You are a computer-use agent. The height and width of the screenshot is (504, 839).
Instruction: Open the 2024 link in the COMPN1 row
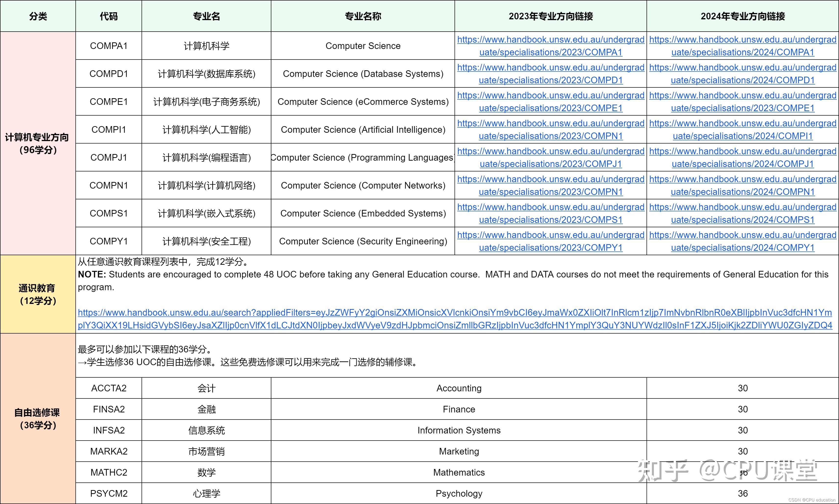(743, 185)
